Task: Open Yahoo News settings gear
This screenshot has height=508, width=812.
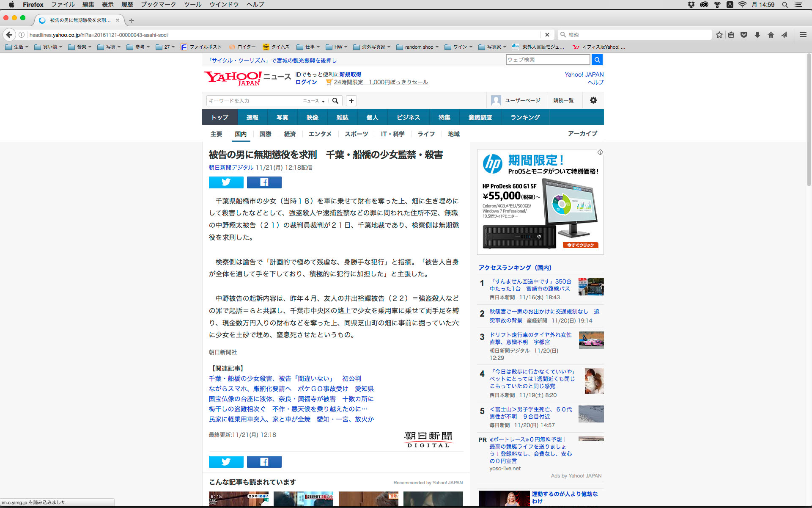Action: pos(593,100)
